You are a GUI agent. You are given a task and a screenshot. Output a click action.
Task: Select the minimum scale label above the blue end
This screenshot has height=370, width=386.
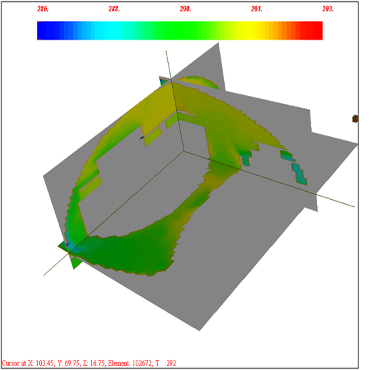pos(43,9)
